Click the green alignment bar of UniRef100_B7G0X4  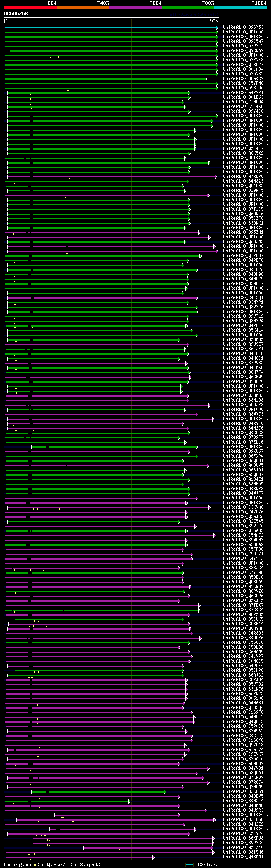pos(102,610)
